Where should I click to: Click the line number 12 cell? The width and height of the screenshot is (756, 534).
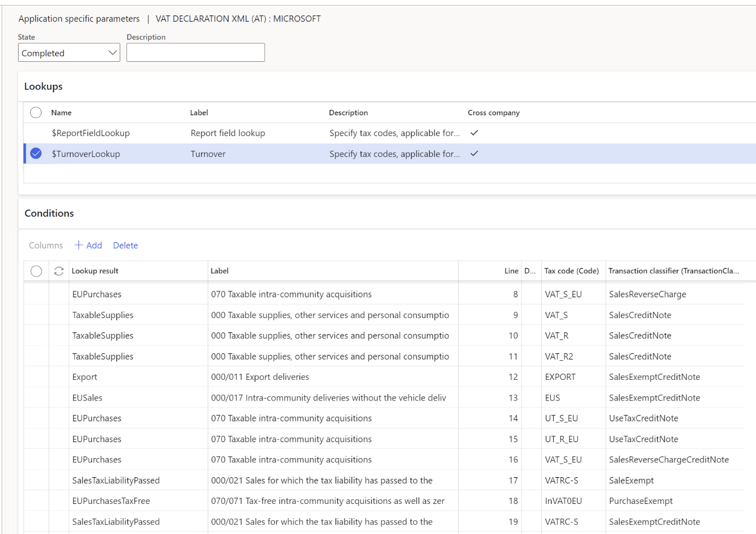coord(513,377)
